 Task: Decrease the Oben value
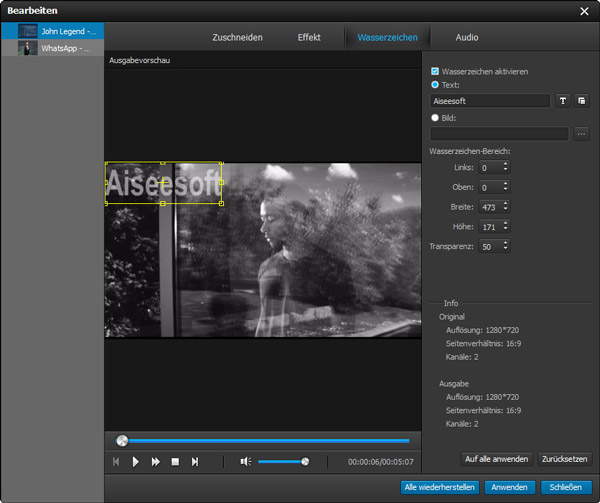[x=505, y=190]
